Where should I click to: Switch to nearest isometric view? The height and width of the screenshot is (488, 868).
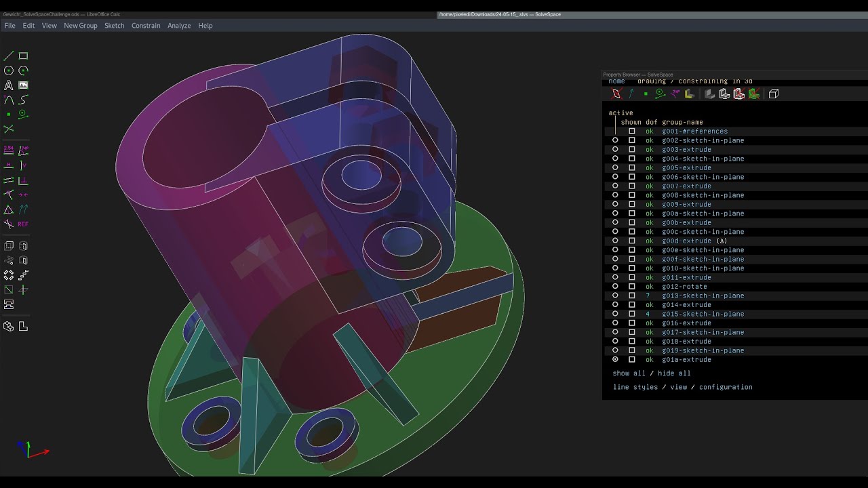[x=9, y=327]
